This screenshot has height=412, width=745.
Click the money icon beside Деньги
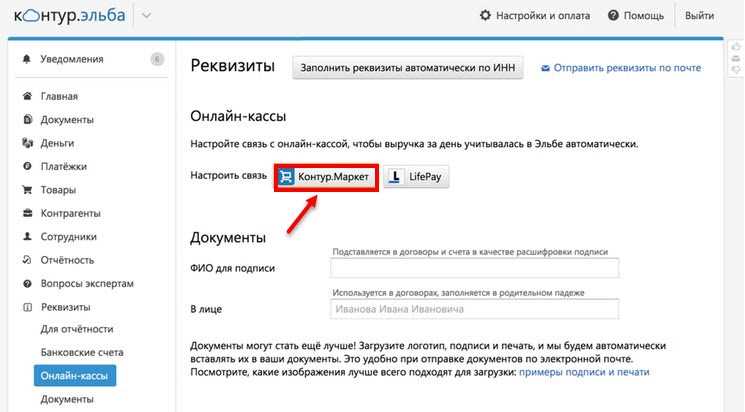(27, 143)
